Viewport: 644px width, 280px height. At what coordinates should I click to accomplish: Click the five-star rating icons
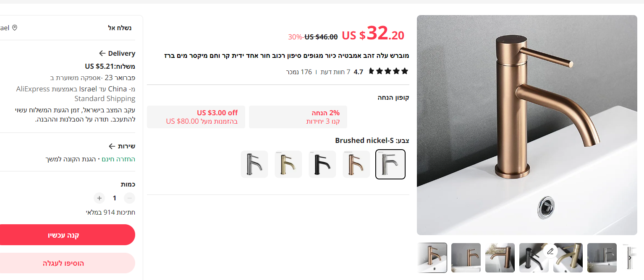click(x=388, y=71)
